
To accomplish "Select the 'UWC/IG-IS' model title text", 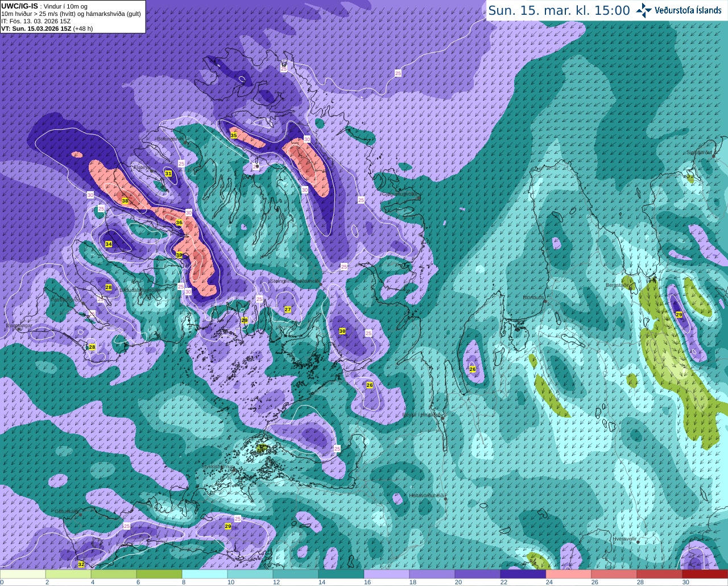I will [19, 6].
